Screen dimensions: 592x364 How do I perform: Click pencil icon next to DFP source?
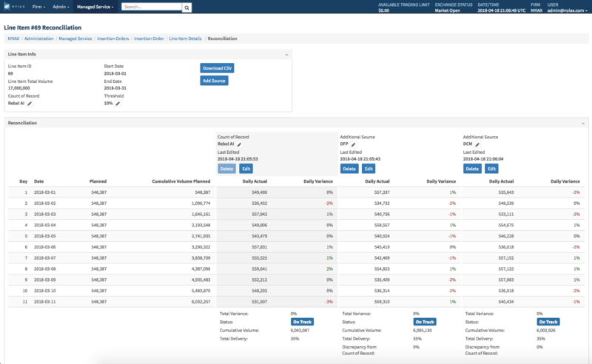354,144
